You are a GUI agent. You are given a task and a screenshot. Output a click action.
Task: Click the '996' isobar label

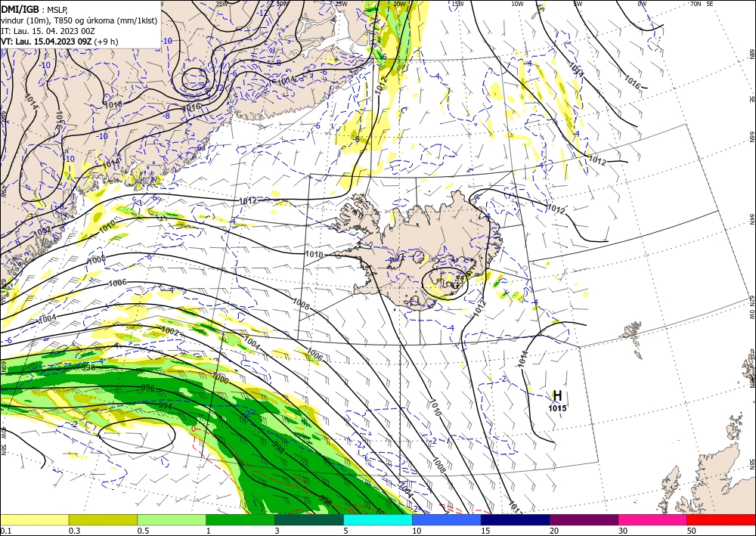pos(148,388)
